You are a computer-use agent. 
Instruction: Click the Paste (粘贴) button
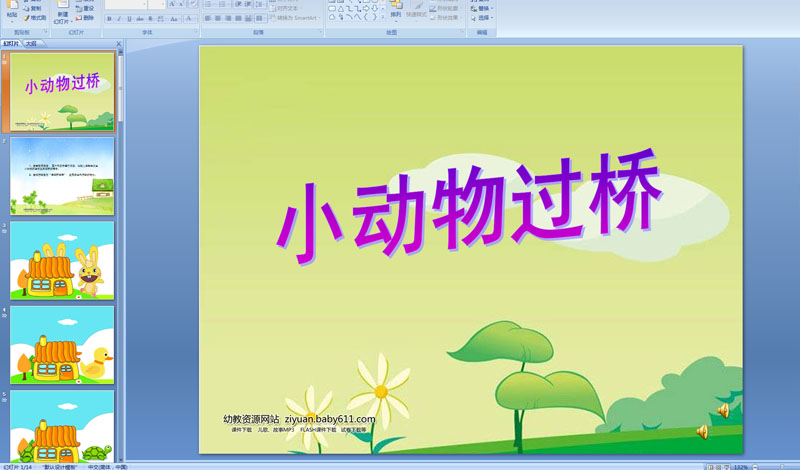click(x=12, y=11)
